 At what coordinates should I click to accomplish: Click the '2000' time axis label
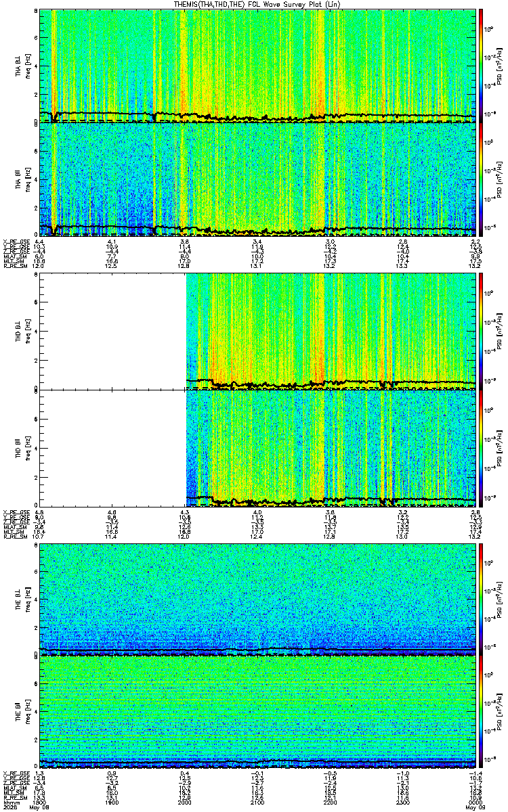click(185, 803)
